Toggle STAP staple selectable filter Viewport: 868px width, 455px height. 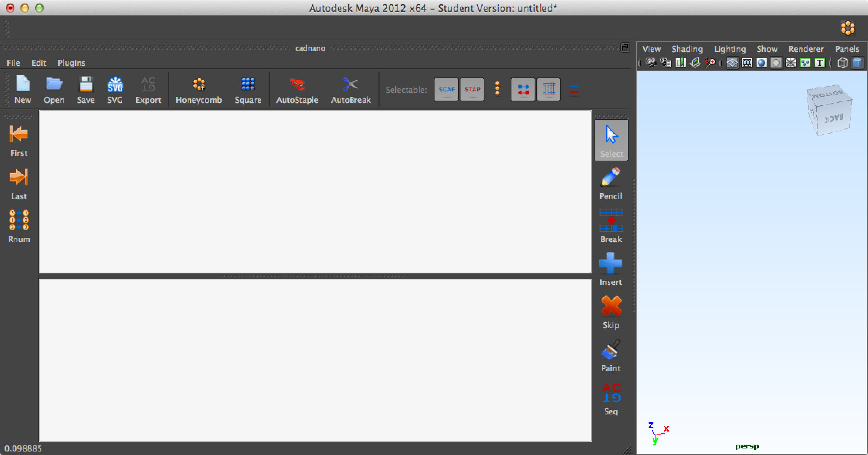tap(472, 89)
